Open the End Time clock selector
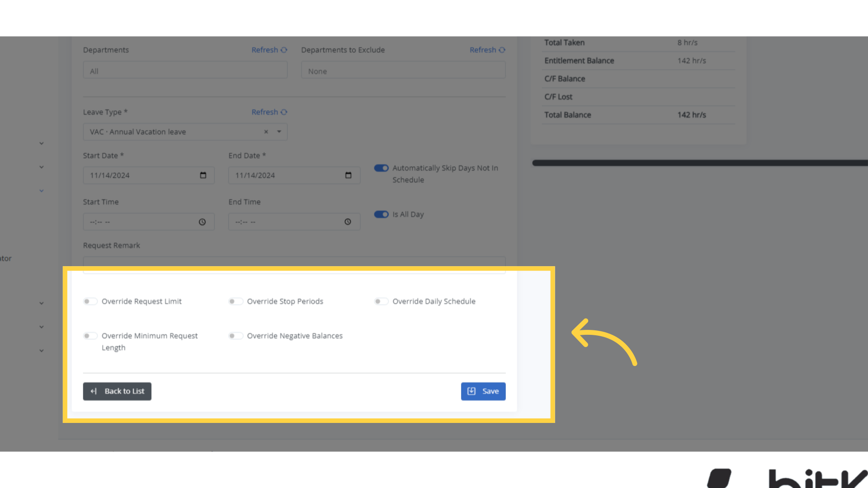 pyautogui.click(x=348, y=222)
